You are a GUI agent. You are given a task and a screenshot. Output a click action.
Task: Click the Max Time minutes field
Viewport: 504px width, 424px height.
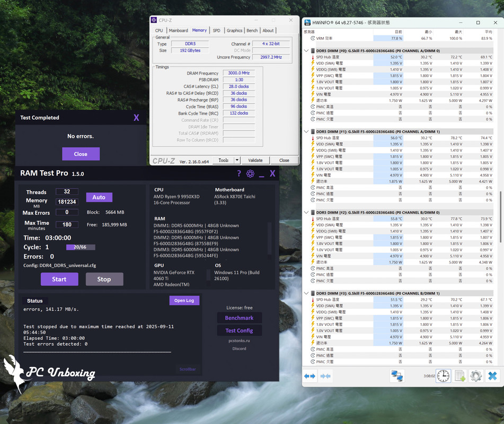tap(67, 224)
